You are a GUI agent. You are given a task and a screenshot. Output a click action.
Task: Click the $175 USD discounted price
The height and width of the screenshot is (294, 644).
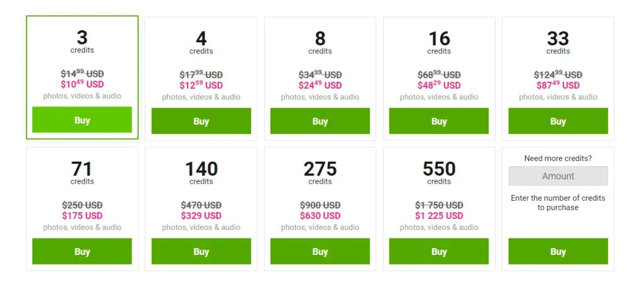(x=82, y=215)
